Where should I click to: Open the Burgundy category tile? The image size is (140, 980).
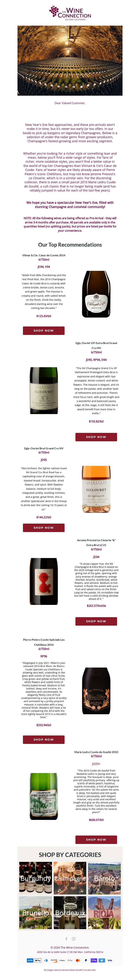coord(36,878)
